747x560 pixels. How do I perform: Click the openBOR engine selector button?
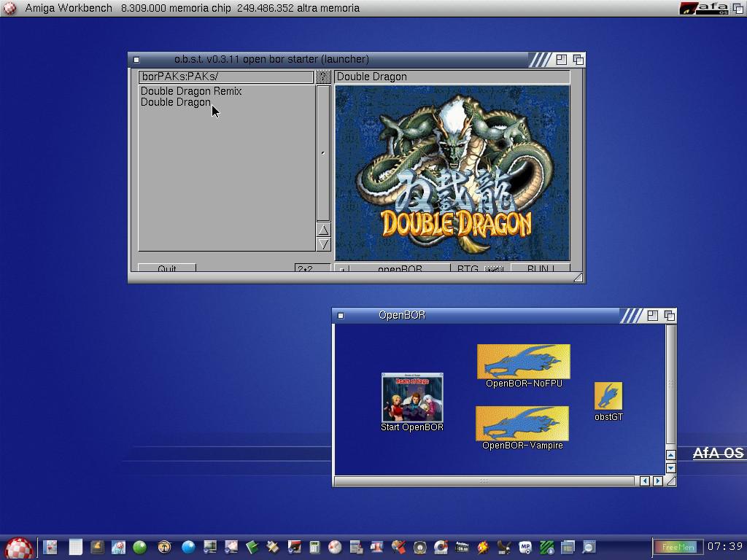pos(400,268)
